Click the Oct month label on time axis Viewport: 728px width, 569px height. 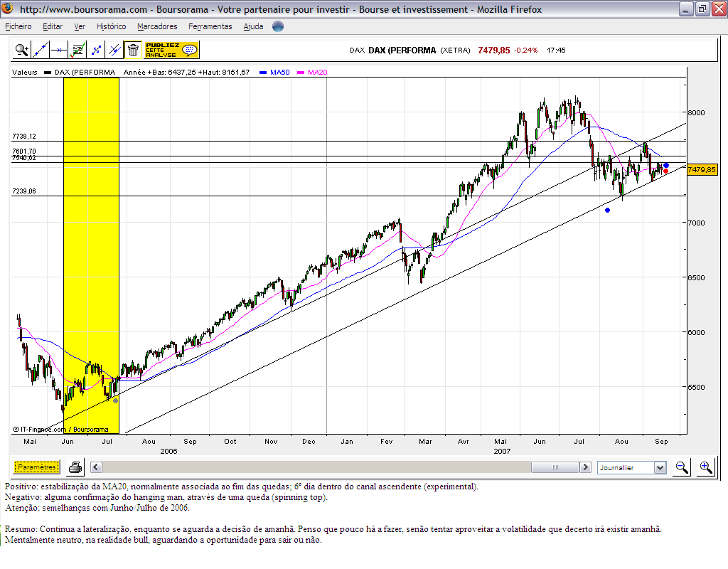pos(230,441)
